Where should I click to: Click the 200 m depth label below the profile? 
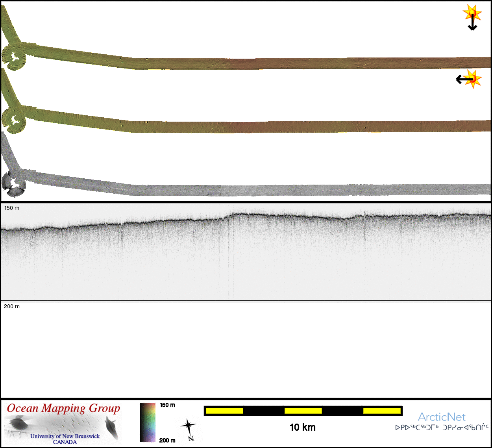click(x=12, y=306)
